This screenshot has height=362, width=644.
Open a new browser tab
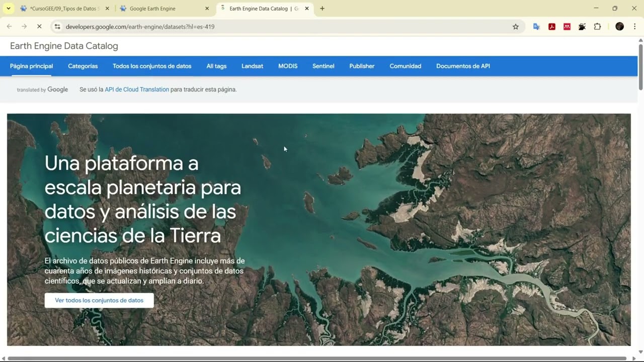(322, 9)
